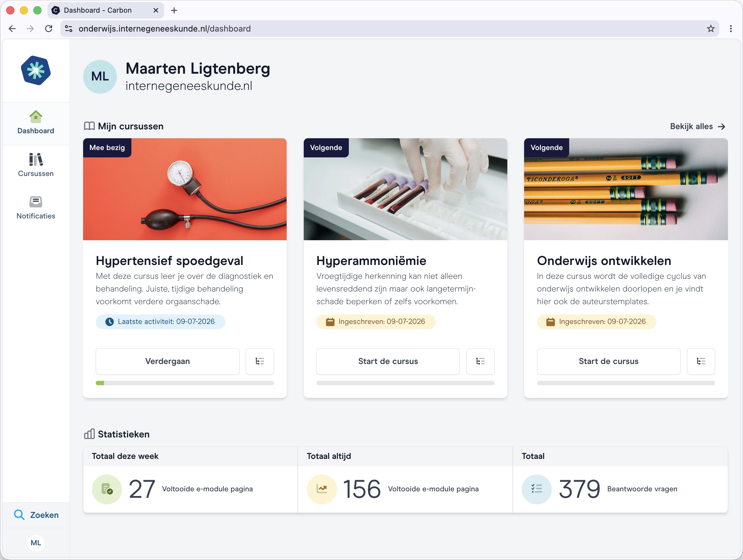Viewport: 743px width, 560px height.
Task: Click calendar icon on Hyperammoniëmie enrollment badge
Action: (330, 322)
